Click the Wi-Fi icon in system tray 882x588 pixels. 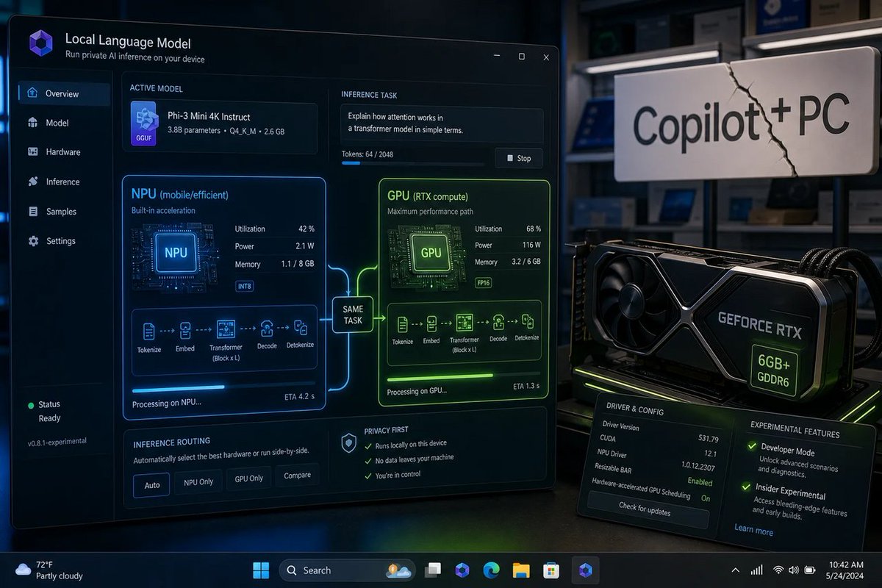779,570
